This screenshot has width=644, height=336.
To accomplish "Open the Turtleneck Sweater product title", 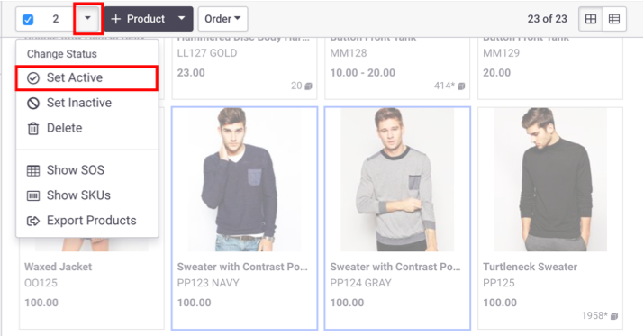I will (x=530, y=267).
